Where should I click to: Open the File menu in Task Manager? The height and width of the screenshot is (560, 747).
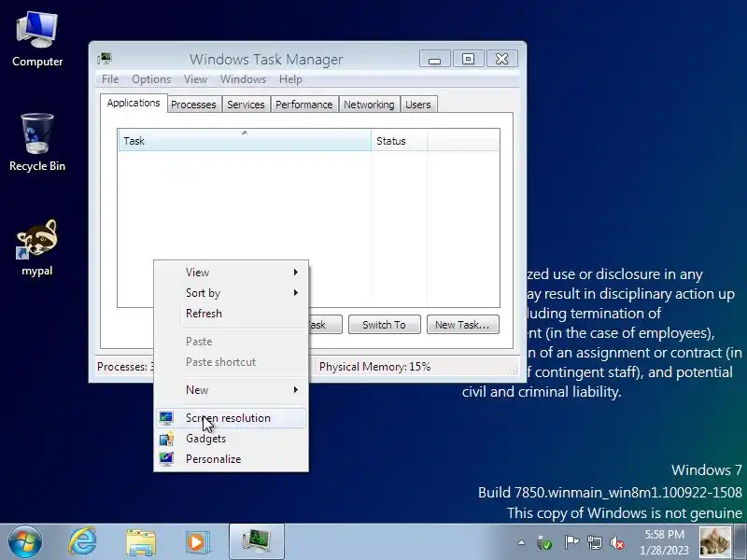tap(110, 79)
